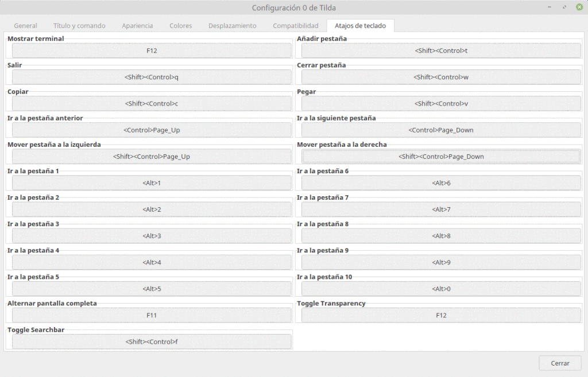Select the Apariencia tab
Image resolution: width=588 pixels, height=377 pixels.
pyautogui.click(x=137, y=25)
